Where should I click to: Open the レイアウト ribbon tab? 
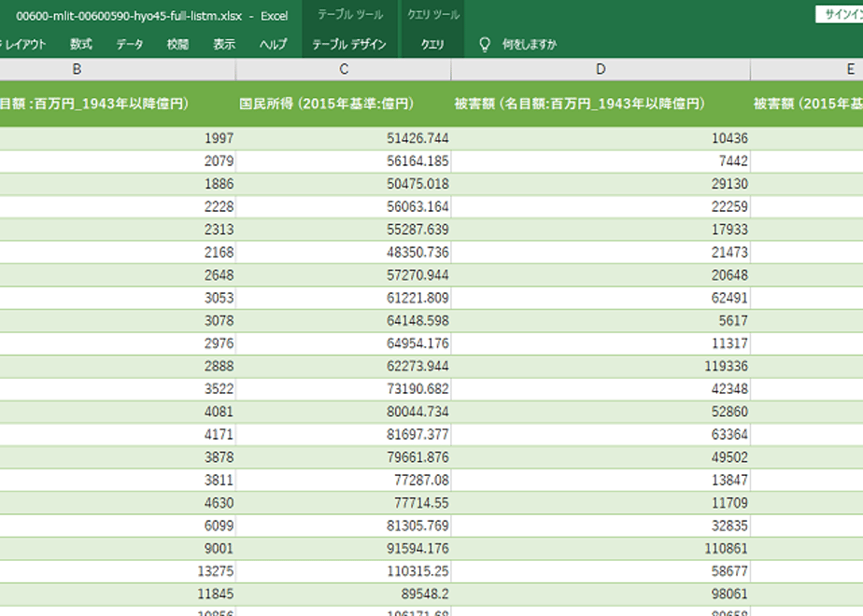tap(23, 45)
